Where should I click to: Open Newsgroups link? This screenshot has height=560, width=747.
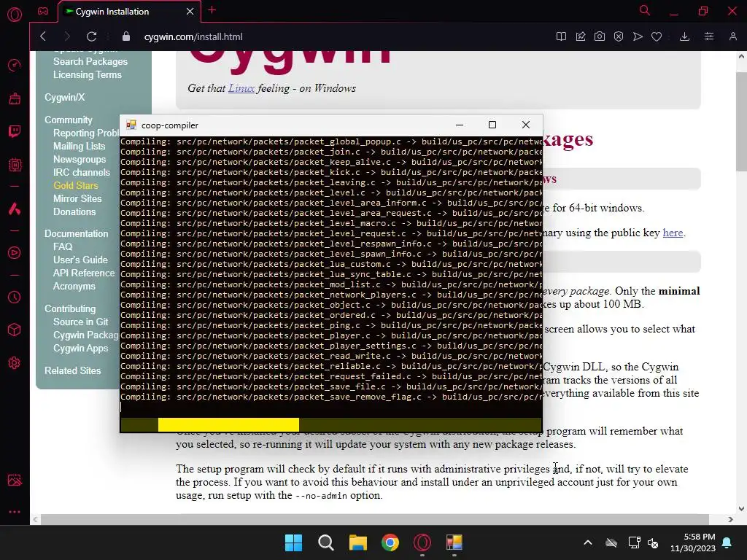coord(80,160)
